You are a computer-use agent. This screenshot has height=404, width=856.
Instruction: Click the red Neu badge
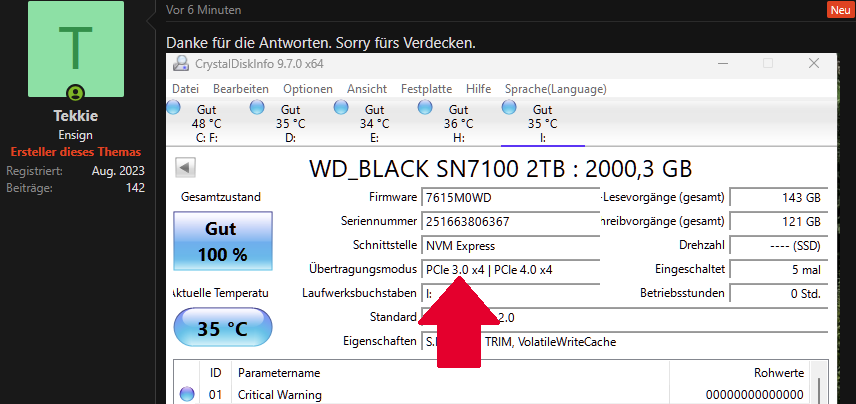pyautogui.click(x=841, y=10)
